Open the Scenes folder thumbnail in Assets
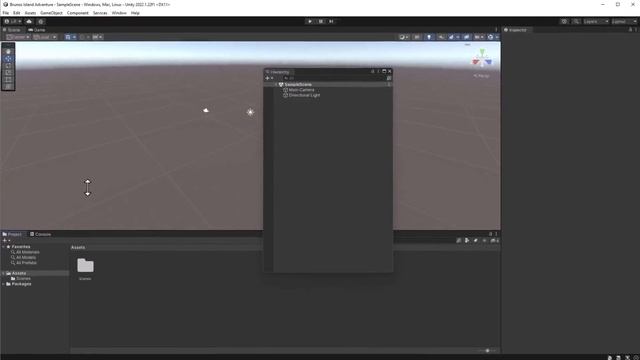 (85, 266)
